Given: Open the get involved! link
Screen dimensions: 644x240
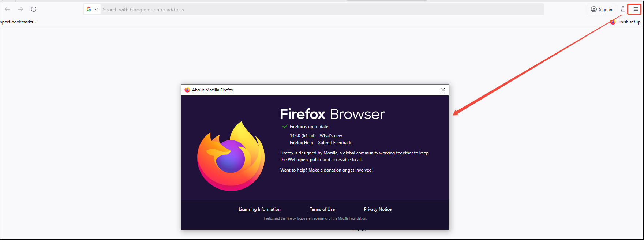Looking at the screenshot, I should 360,170.
